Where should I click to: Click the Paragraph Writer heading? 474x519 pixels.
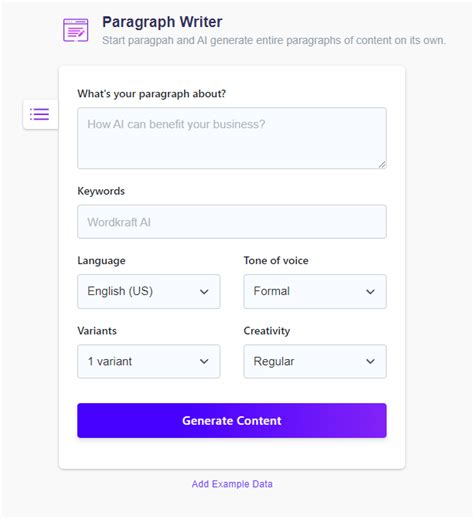click(x=162, y=22)
